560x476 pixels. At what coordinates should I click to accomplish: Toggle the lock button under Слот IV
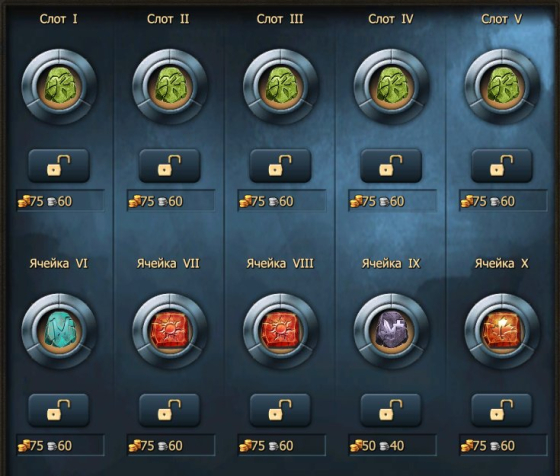pos(391,166)
